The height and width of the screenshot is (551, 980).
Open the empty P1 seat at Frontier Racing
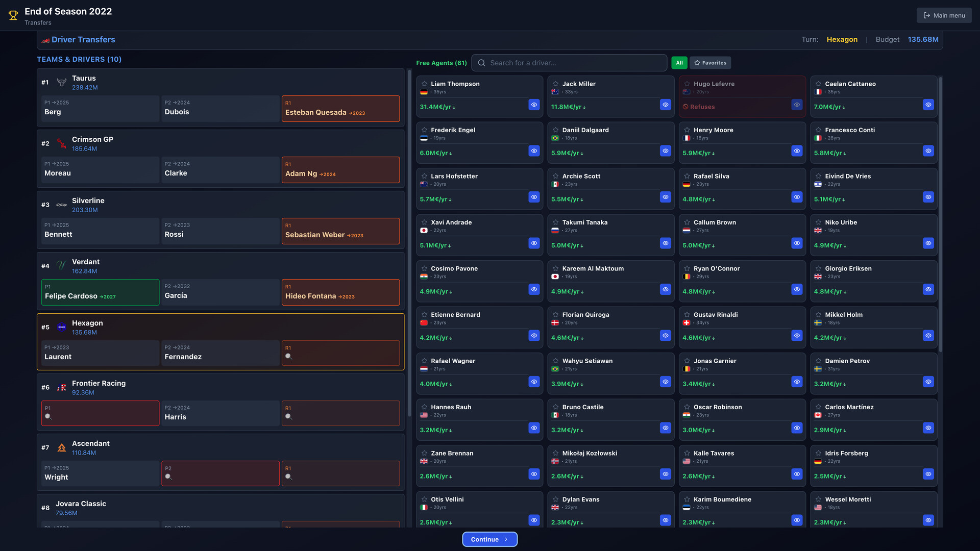tap(100, 413)
